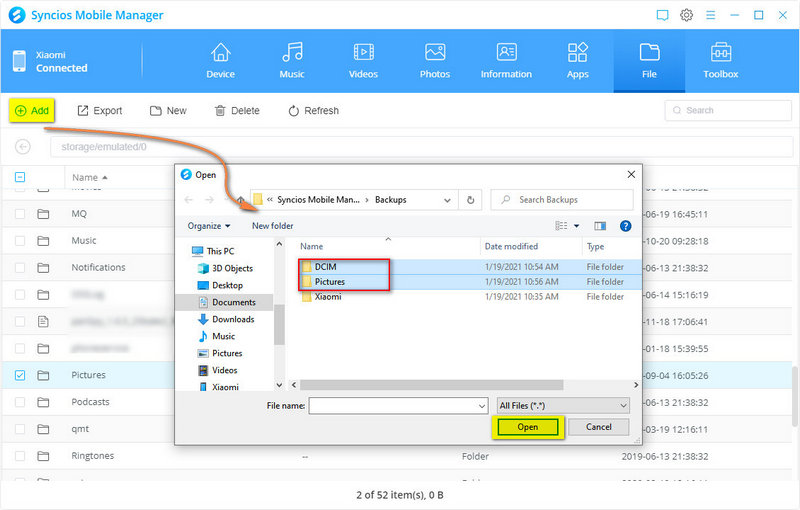Click navigation pane scroll down arrow
The height and width of the screenshot is (510, 800).
click(279, 385)
